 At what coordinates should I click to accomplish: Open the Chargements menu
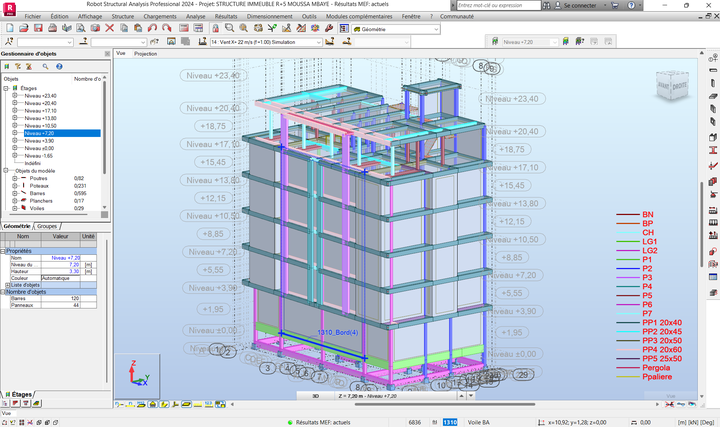pyautogui.click(x=162, y=17)
